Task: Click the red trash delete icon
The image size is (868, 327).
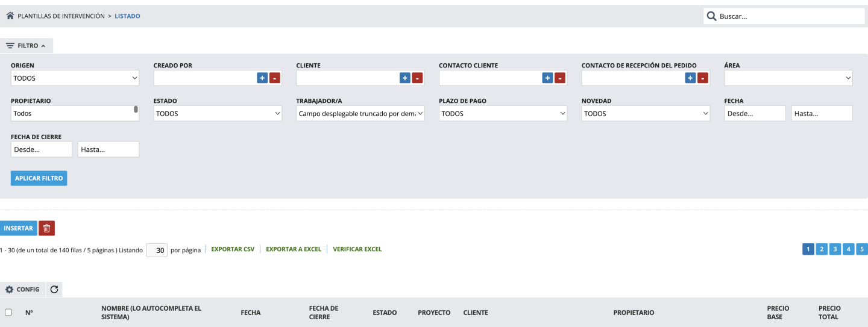Action: 46,228
